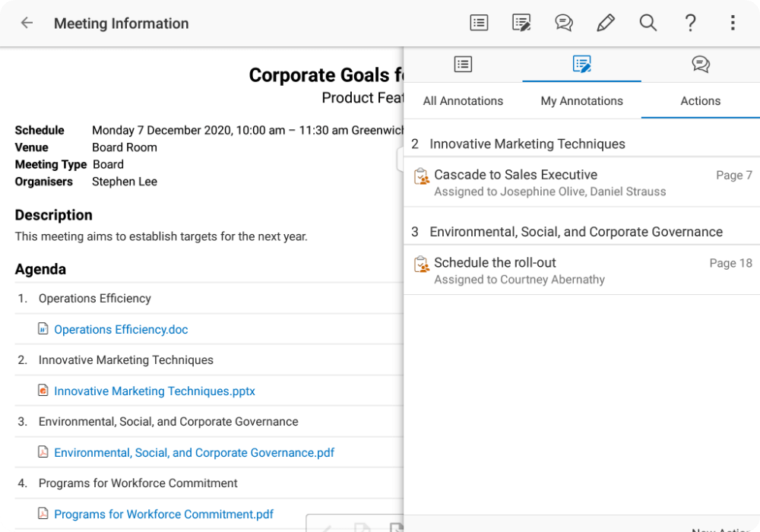Select the pencil edit tool
The height and width of the screenshot is (532, 760).
pos(606,23)
